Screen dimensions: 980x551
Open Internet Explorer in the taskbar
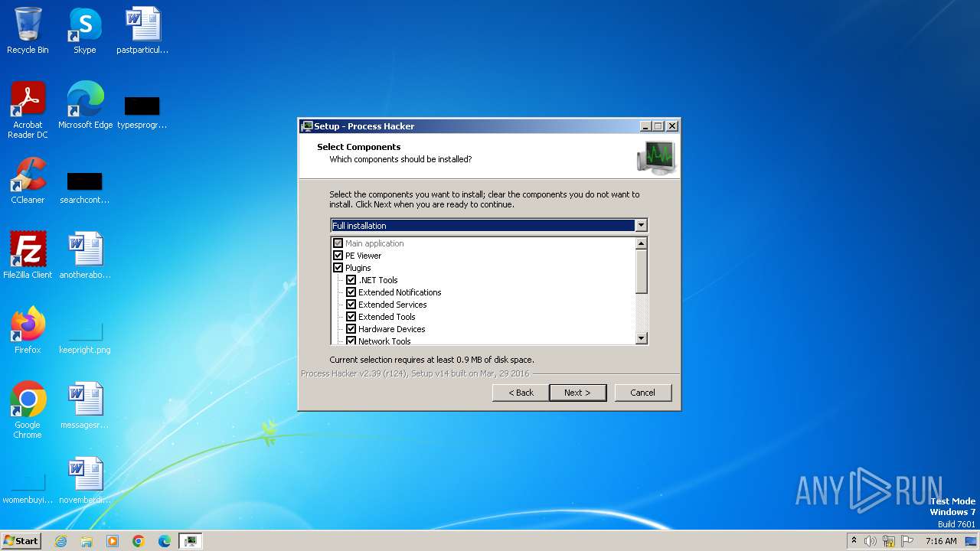(61, 541)
